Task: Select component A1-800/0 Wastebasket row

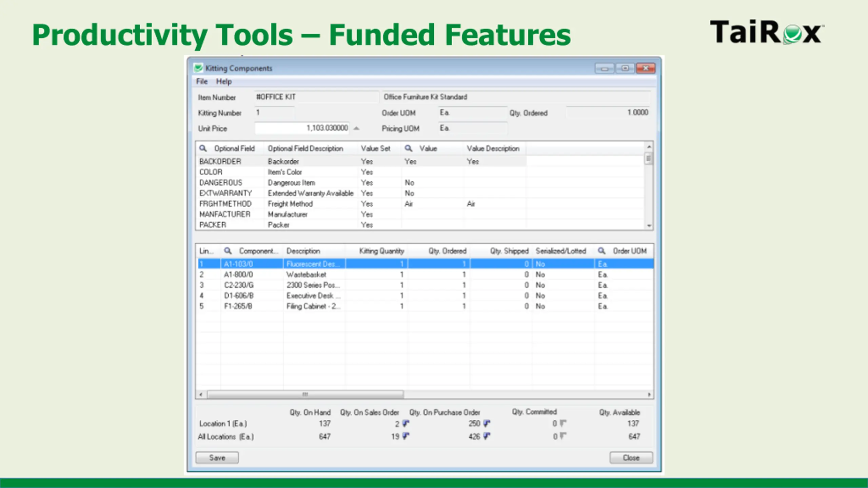Action: 426,274
